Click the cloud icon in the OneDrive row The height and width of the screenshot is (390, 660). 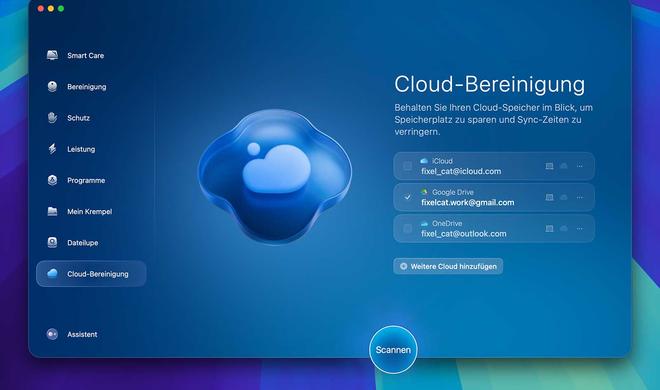[564, 228]
